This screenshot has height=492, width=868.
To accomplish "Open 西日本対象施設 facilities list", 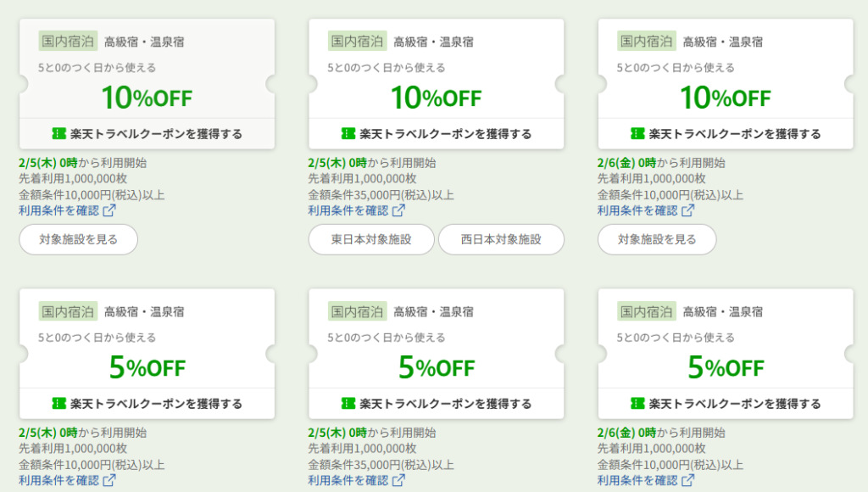I will tap(501, 239).
